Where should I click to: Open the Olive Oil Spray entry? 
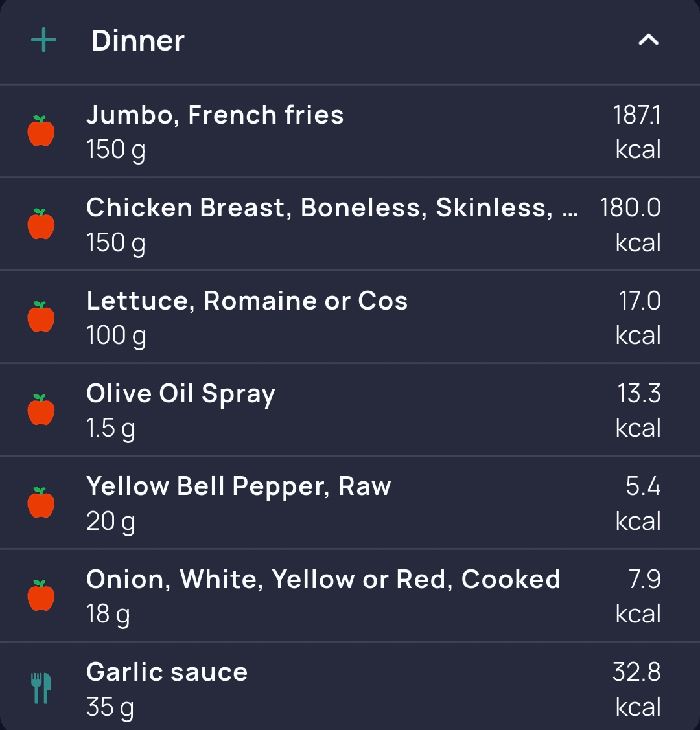(350, 409)
